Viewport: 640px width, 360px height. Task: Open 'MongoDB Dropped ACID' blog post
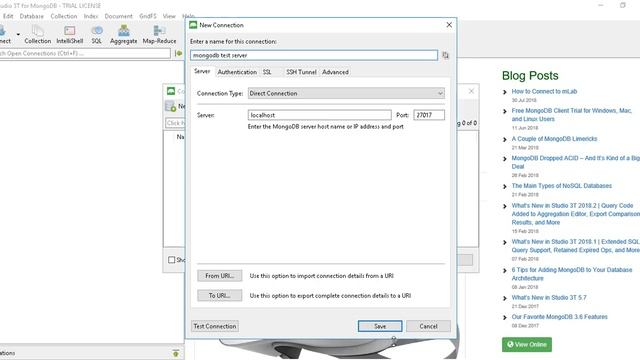pos(576,162)
